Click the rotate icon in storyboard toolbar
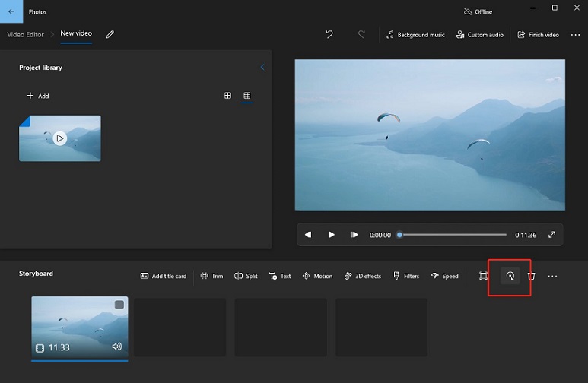 [510, 276]
